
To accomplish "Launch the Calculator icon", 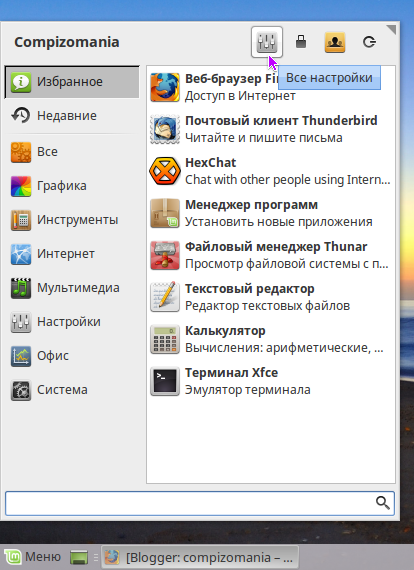I will tap(165, 339).
